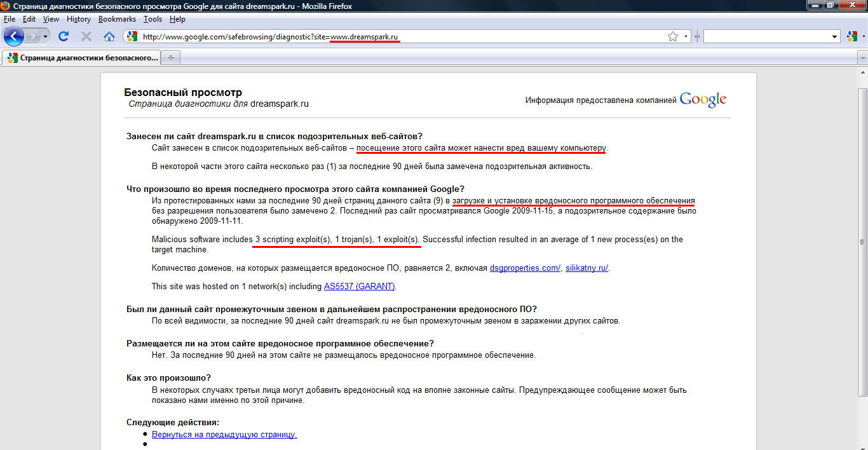Image resolution: width=868 pixels, height=450 pixels.
Task: Click the Как это произошло? heading
Action: [x=168, y=378]
